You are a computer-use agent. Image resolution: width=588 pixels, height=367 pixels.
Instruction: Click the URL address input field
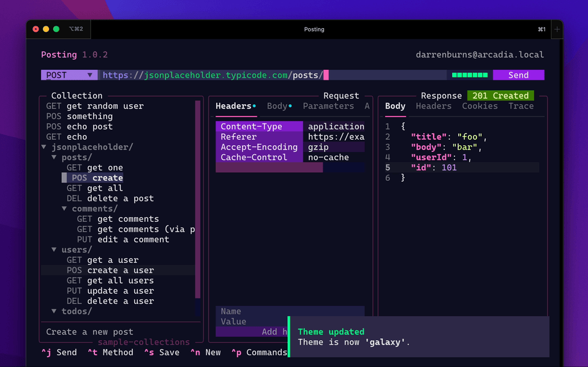pyautogui.click(x=245, y=74)
